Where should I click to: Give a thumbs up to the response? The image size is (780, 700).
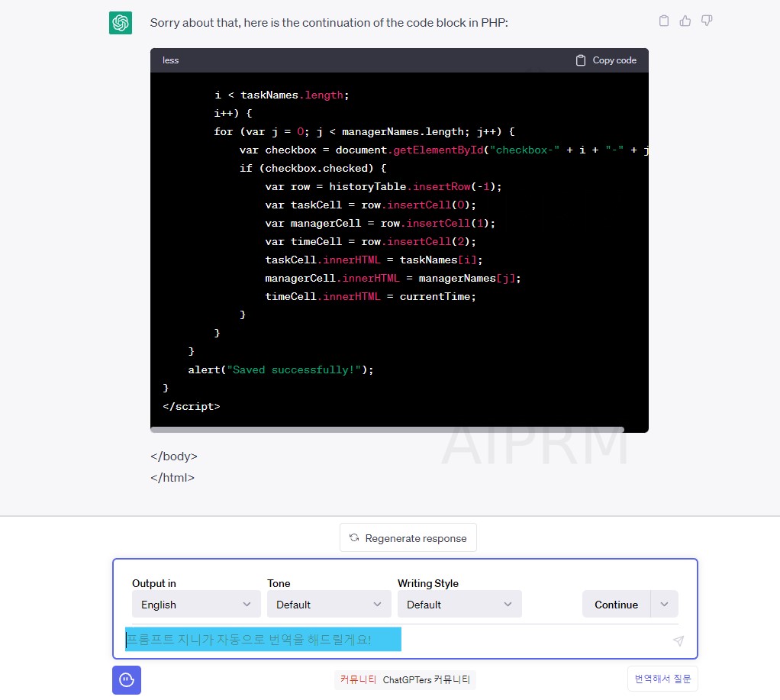pyautogui.click(x=685, y=21)
